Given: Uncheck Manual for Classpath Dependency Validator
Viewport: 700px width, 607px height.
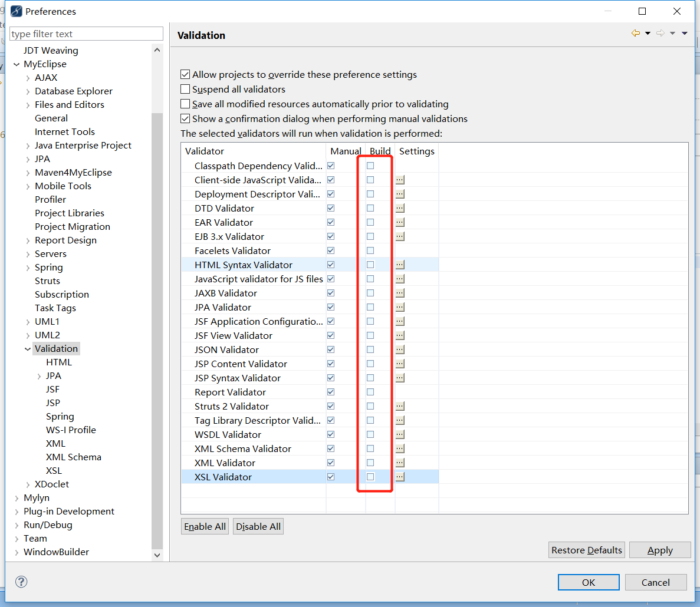Looking at the screenshot, I should click(331, 166).
